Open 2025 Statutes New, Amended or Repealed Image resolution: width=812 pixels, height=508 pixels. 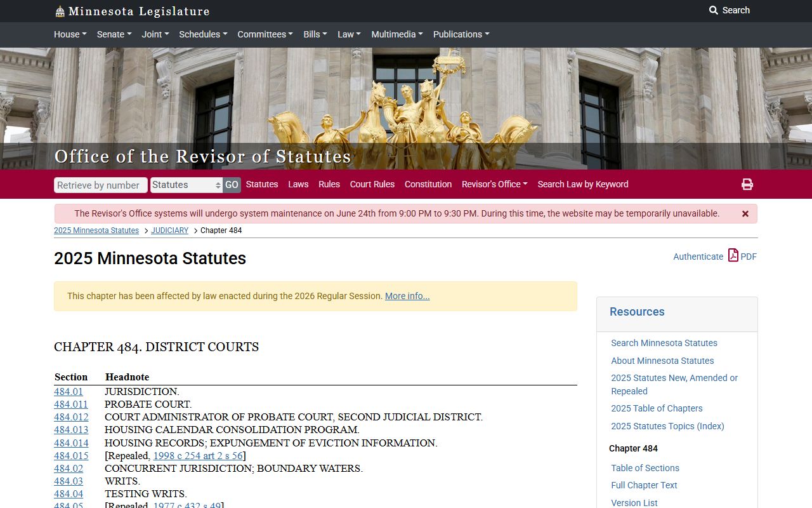click(x=674, y=384)
